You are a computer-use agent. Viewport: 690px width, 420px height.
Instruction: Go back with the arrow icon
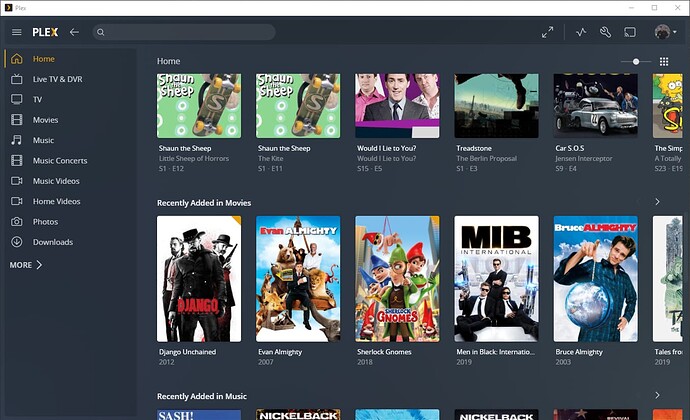[74, 32]
